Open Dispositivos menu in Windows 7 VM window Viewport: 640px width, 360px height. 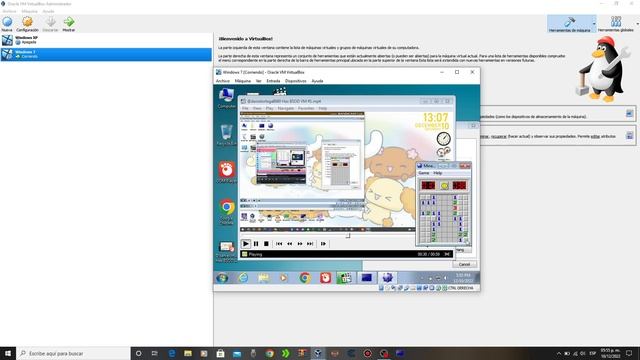point(296,81)
